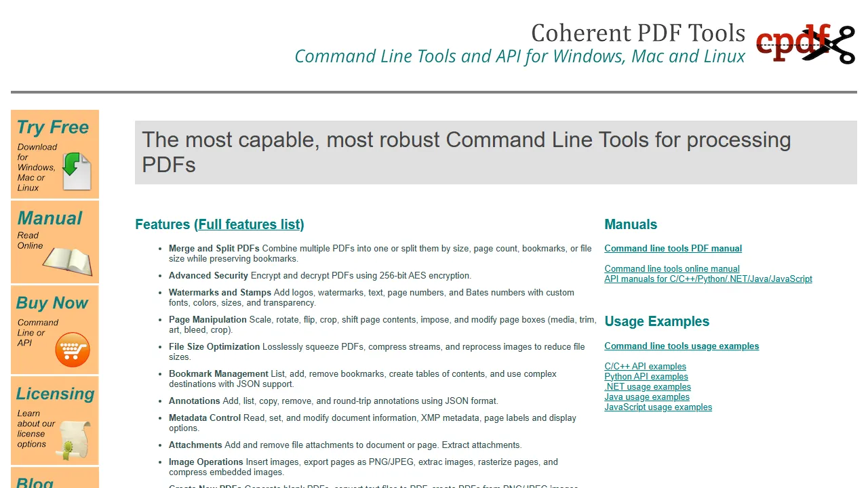Open the Python API examples page
Screen dimensions: 868x488
646,376
